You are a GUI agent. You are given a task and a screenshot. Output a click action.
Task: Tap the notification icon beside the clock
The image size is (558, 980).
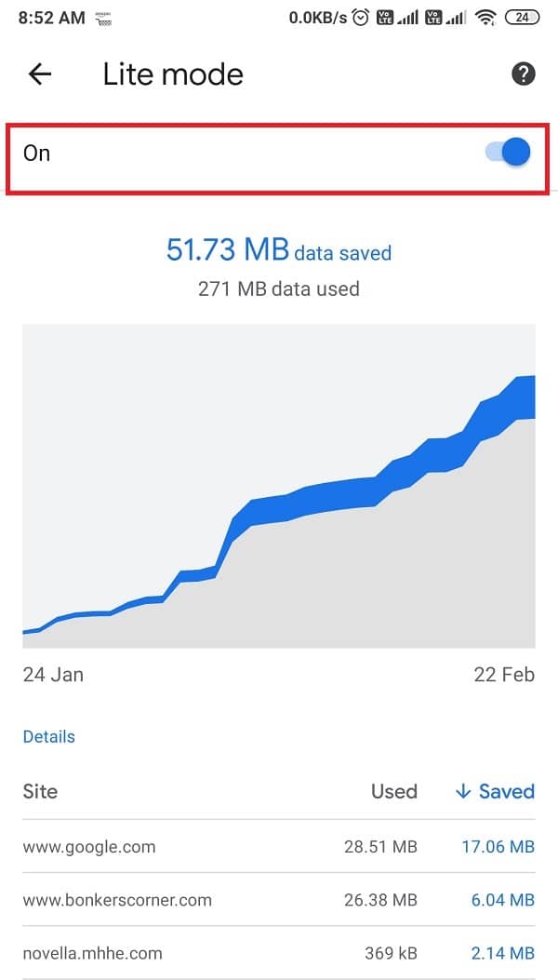(x=103, y=18)
